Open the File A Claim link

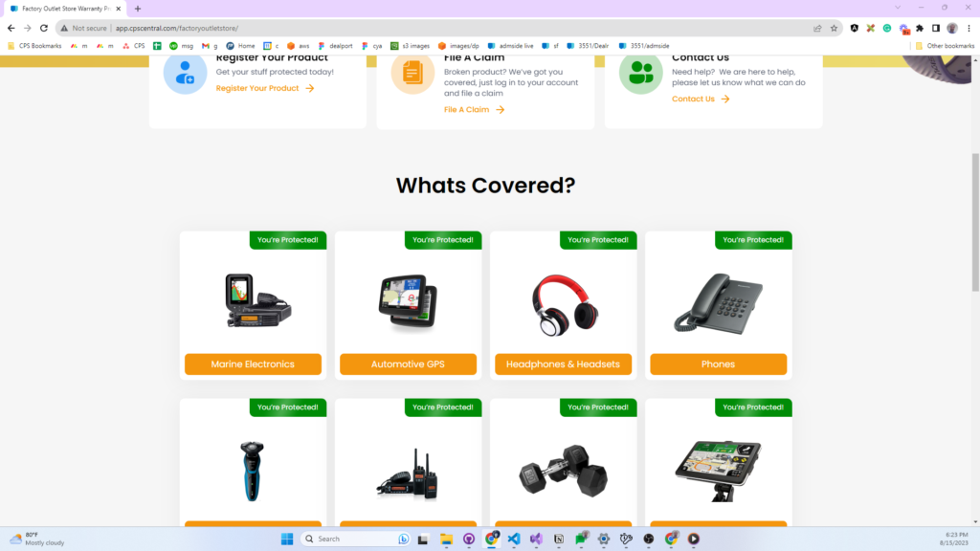click(473, 110)
